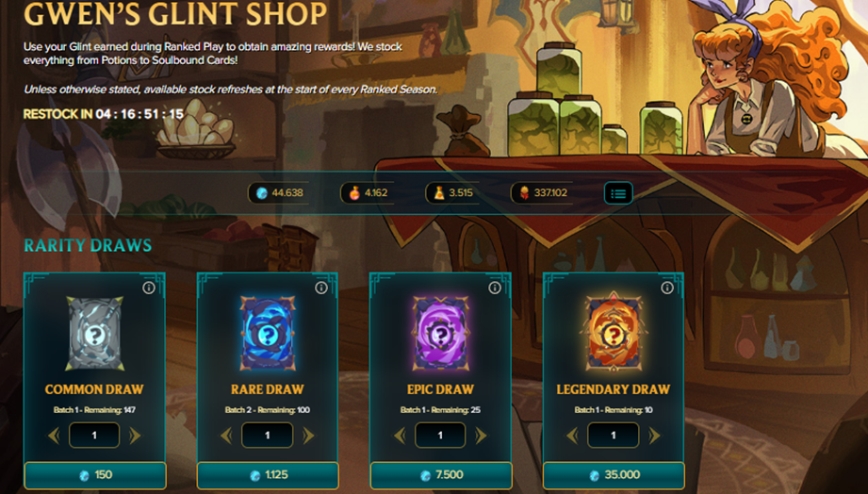
Task: Increase the Rare Draw quantity
Action: pyautogui.click(x=308, y=436)
